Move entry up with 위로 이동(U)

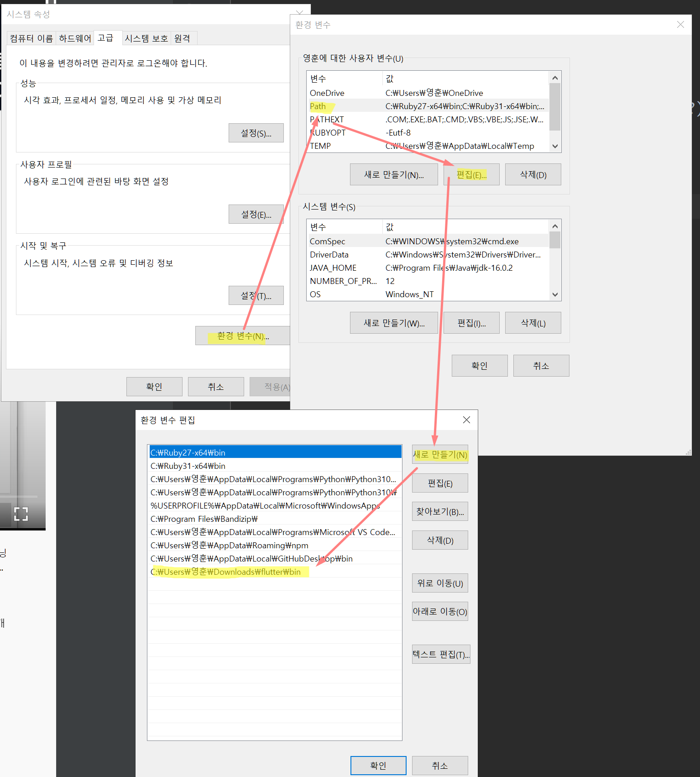tap(439, 583)
